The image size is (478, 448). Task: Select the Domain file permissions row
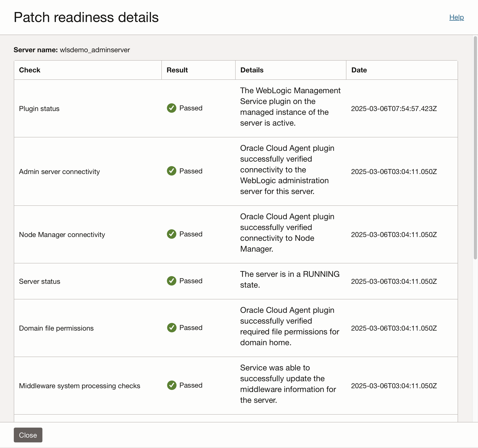[x=56, y=328]
